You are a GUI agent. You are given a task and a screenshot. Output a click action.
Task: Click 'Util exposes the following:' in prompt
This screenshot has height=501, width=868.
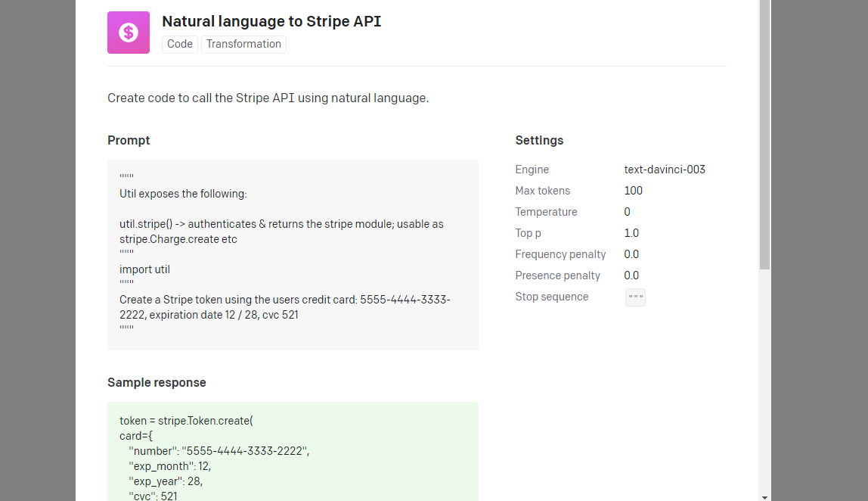click(x=183, y=194)
